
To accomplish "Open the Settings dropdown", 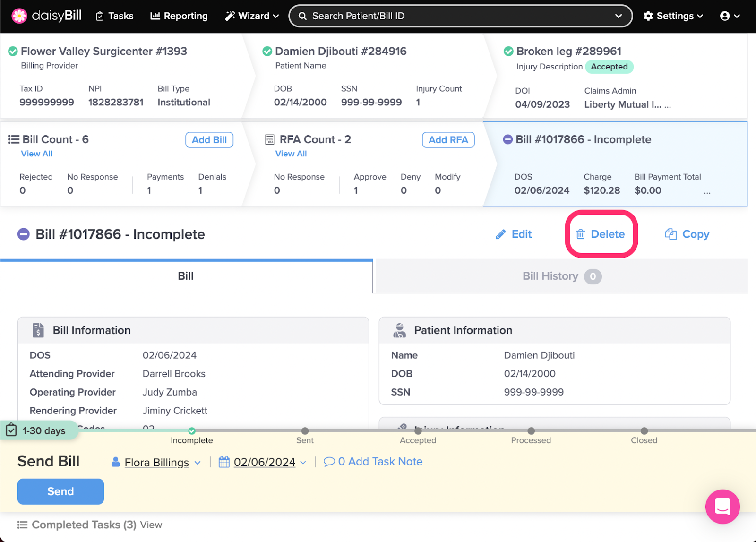I will [673, 16].
